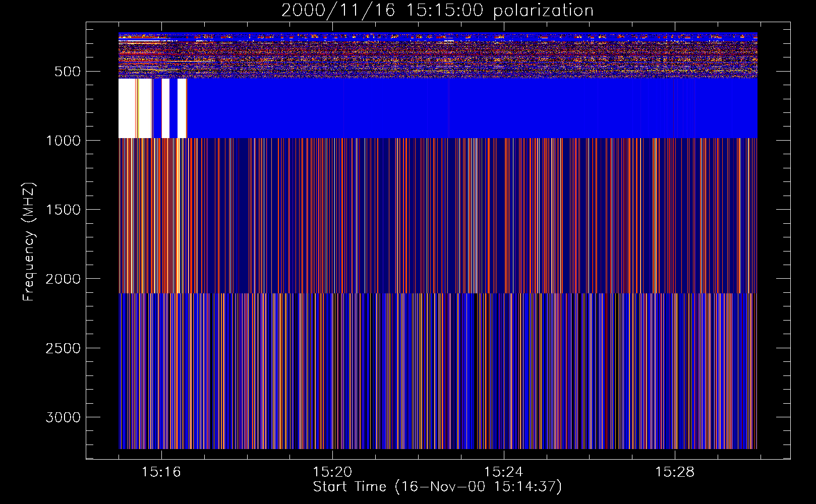
Task: Click the largest white block in the 500-1000 MHz band
Action: point(127,108)
